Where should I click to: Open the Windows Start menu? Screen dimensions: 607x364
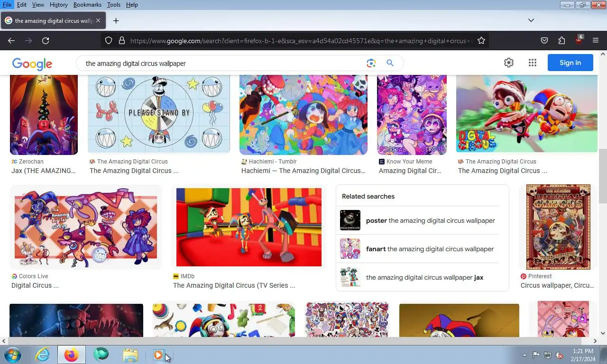click(13, 355)
